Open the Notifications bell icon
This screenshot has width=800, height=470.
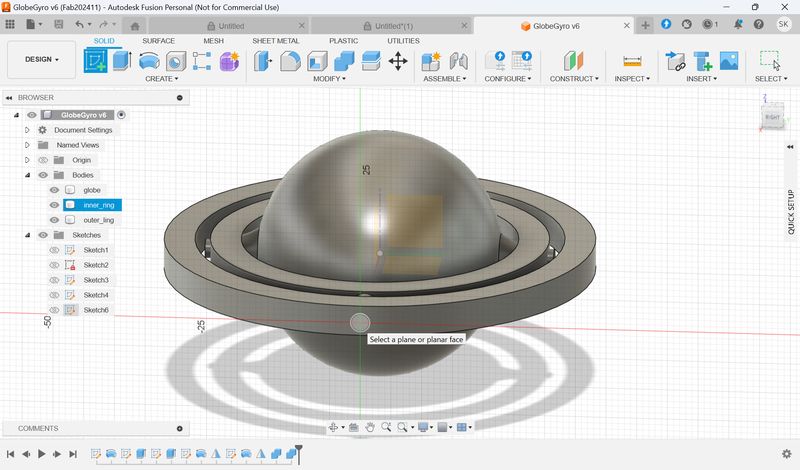point(738,24)
